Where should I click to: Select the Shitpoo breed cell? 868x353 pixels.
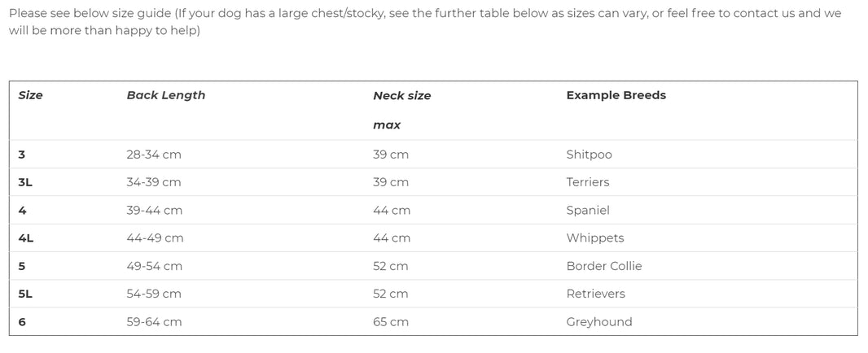589,155
